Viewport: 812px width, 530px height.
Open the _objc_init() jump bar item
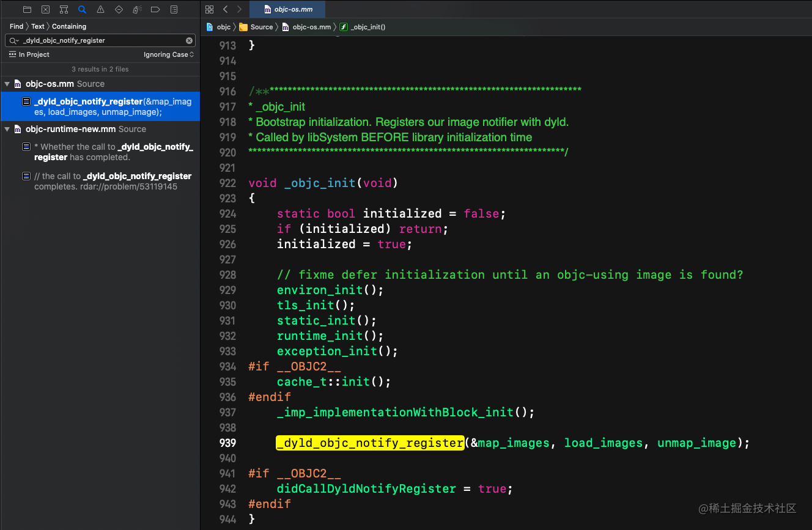click(363, 27)
